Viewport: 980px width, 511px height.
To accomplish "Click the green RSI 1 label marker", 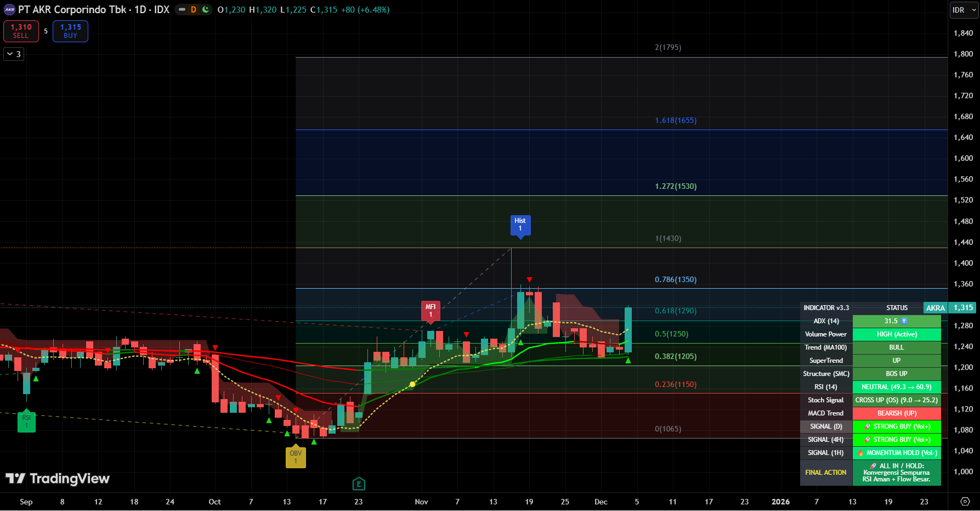I will [x=26, y=421].
